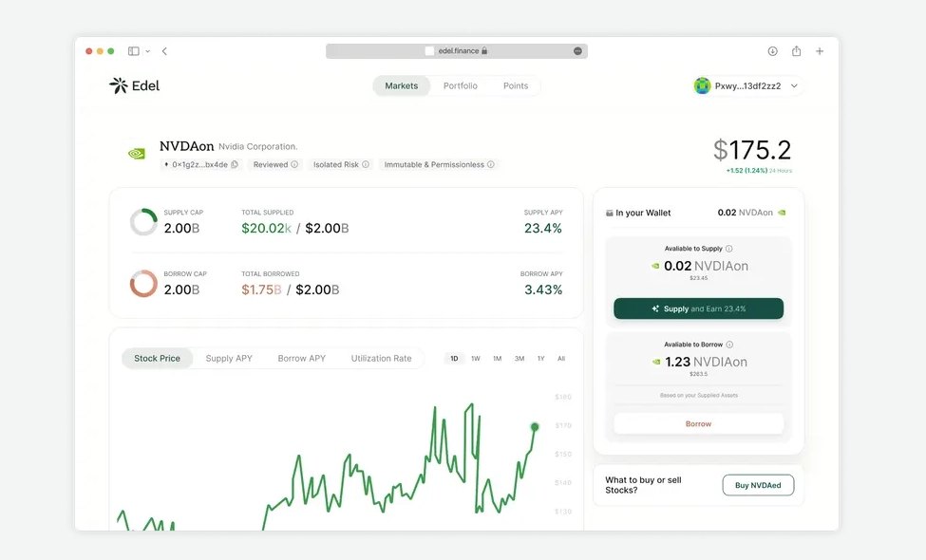Screen dimensions: 926x560
Task: Click the browser share icon
Action: [x=796, y=50]
